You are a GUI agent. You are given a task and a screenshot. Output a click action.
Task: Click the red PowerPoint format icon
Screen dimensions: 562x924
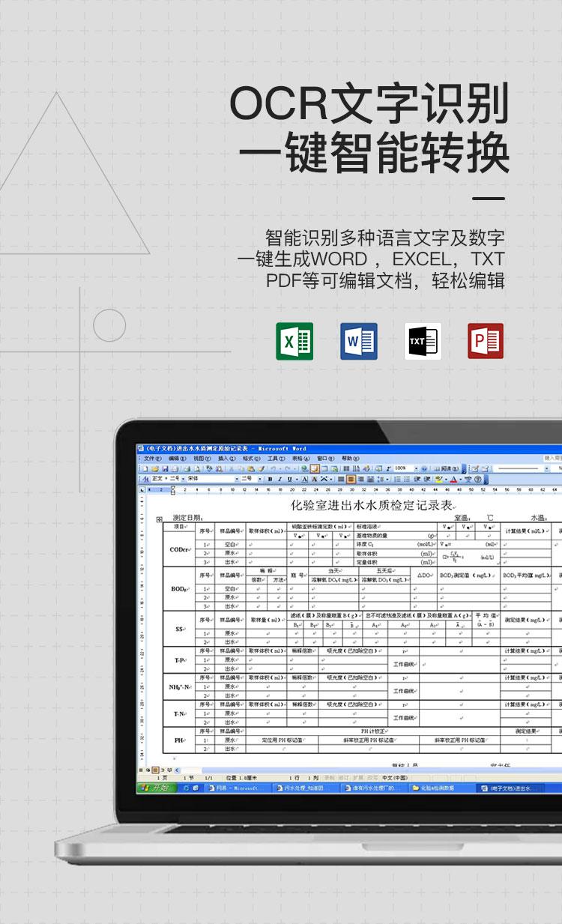[x=486, y=342]
